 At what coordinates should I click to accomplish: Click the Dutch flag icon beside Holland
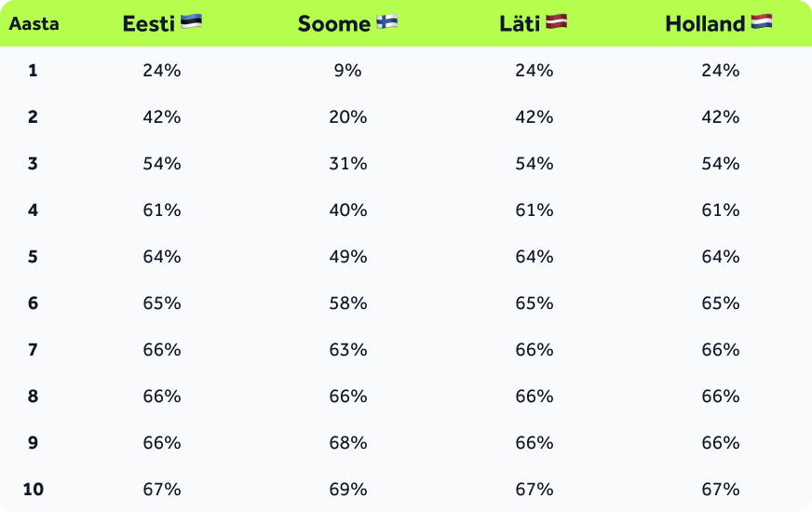coord(762,22)
